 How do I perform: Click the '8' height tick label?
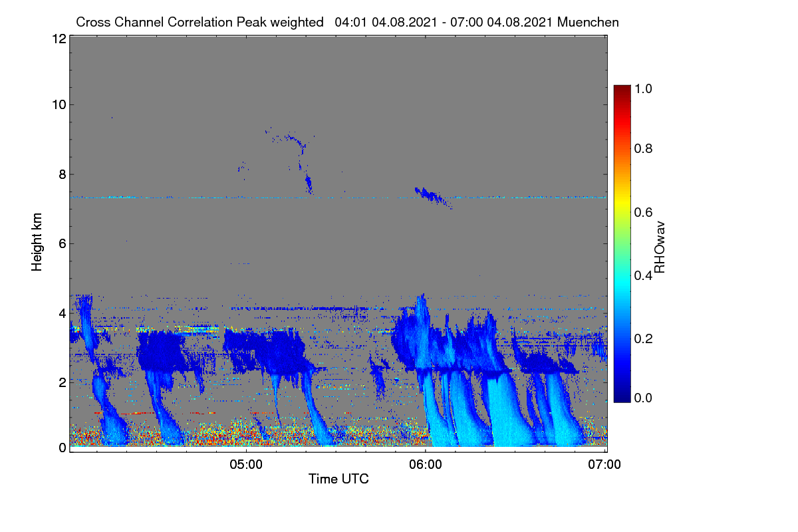coord(63,174)
